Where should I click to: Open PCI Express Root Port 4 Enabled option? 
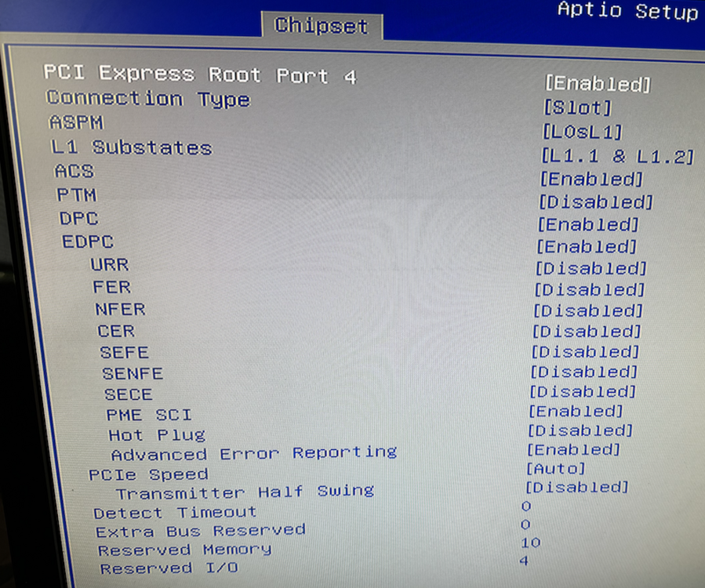(598, 84)
